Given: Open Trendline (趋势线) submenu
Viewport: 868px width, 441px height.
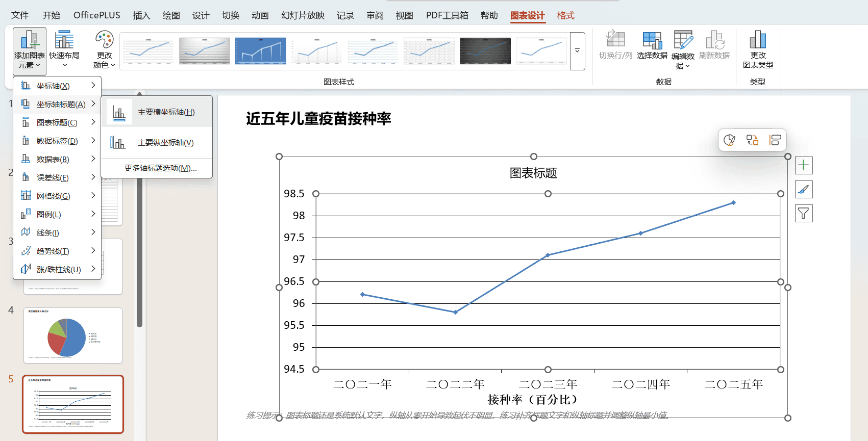Looking at the screenshot, I should click(x=57, y=251).
